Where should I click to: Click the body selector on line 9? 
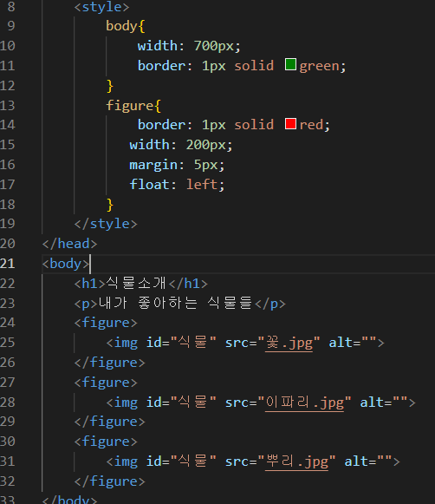(x=121, y=26)
